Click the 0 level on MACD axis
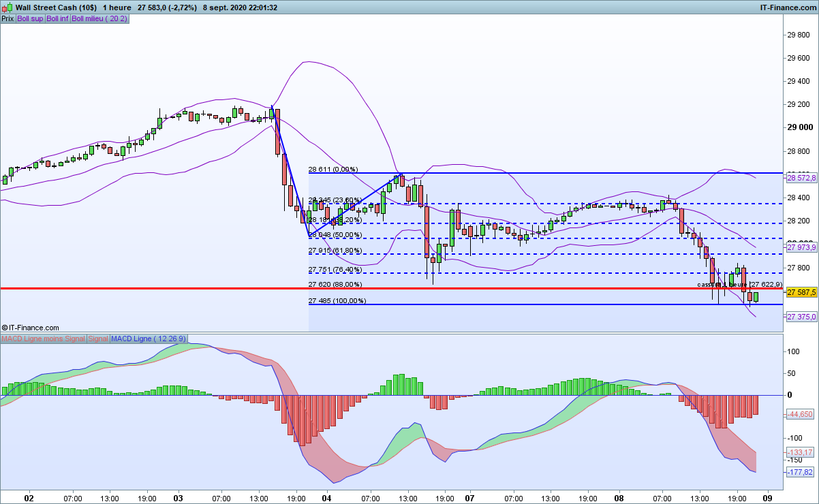Viewport: 819px width, 504px height. tap(790, 395)
